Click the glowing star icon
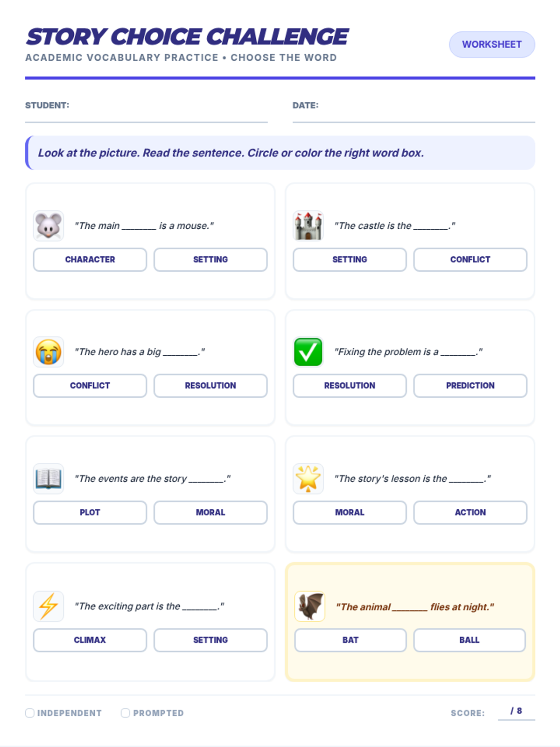This screenshot has width=560, height=747. point(308,479)
